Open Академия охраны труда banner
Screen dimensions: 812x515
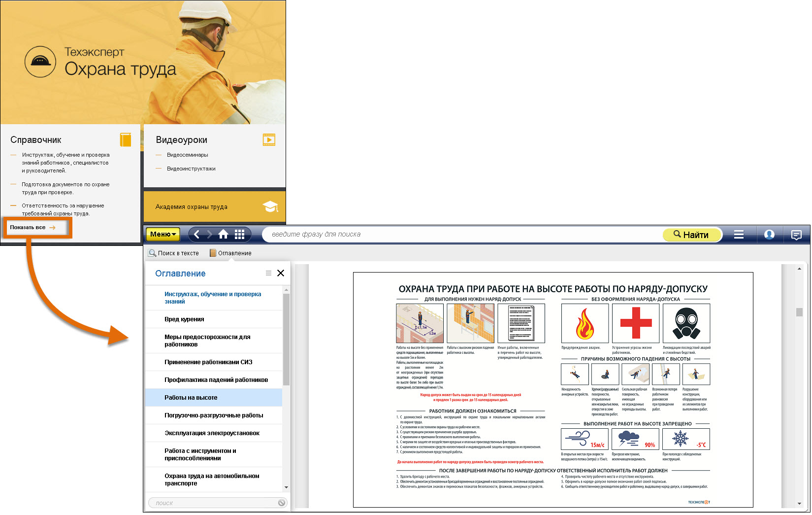(x=215, y=207)
